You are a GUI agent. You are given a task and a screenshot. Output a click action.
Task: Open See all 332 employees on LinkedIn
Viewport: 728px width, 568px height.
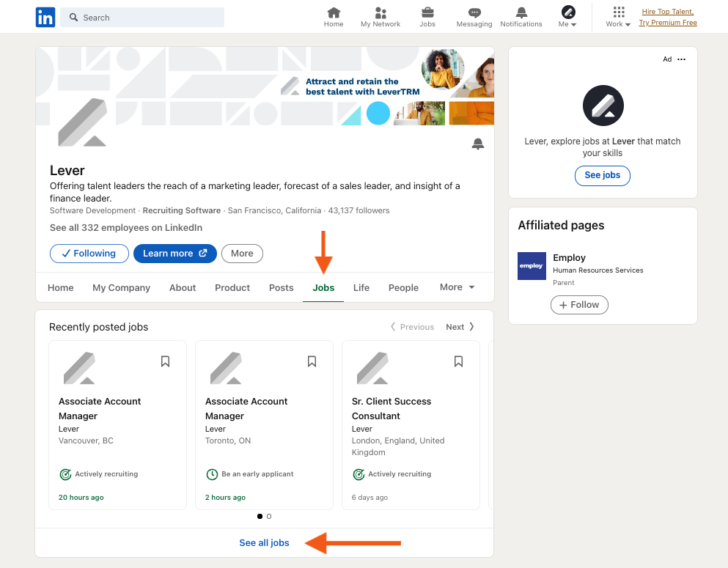[126, 227]
